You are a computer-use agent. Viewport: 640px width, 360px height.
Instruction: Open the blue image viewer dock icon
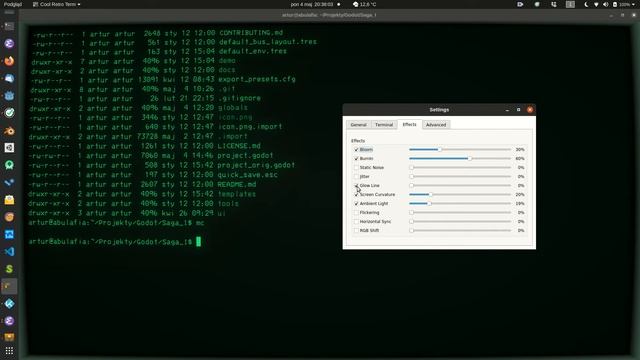[x=9, y=234]
